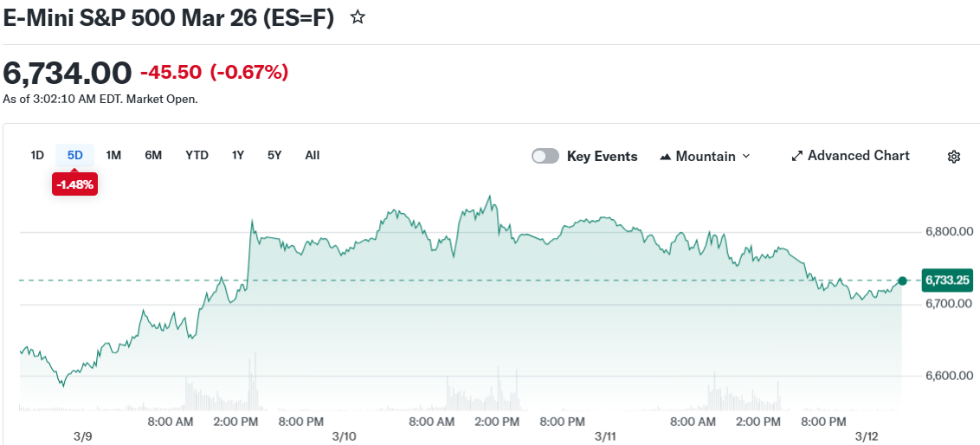Choose the 1Y time range
Image resolution: width=980 pixels, height=445 pixels.
tap(238, 156)
